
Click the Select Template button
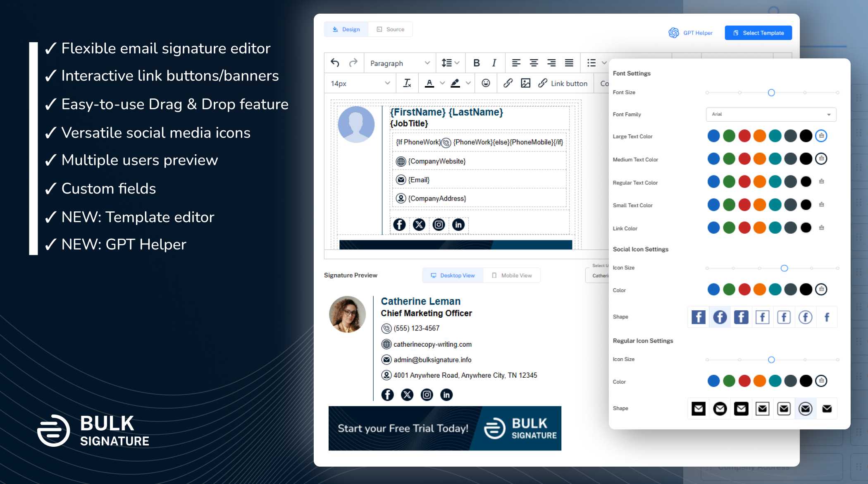(758, 33)
